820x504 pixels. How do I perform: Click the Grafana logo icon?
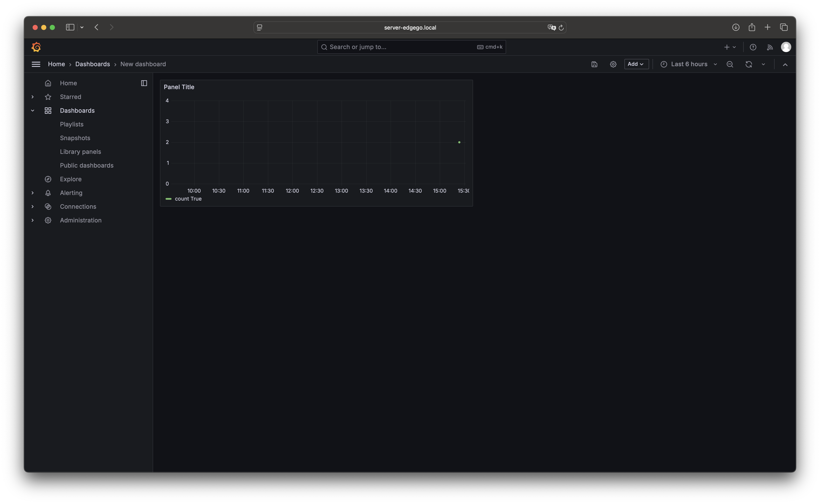[36, 47]
